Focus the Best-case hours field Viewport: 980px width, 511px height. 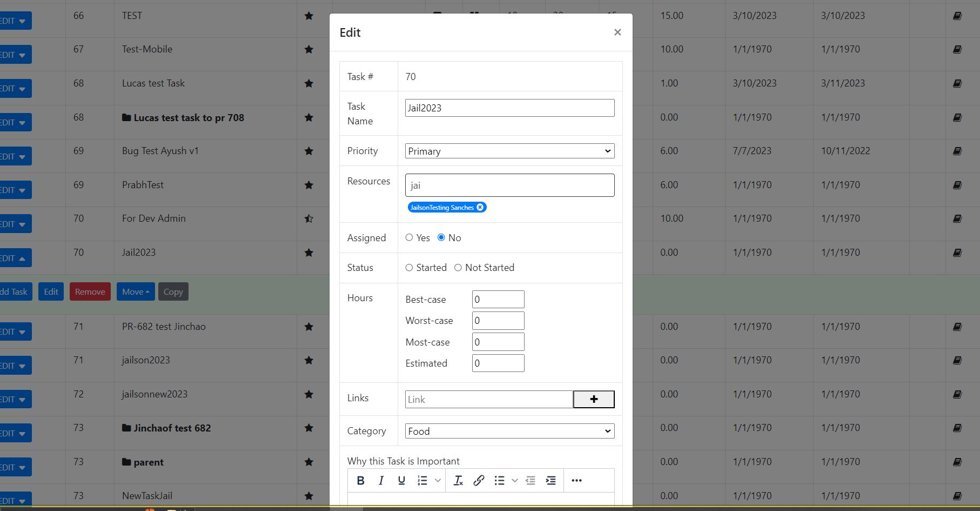pyautogui.click(x=498, y=299)
